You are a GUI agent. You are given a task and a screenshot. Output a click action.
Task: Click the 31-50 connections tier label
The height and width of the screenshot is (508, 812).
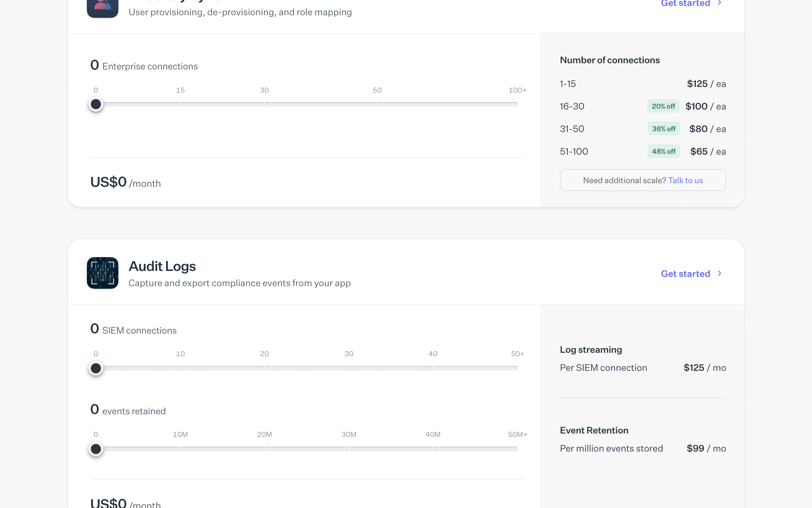(572, 129)
